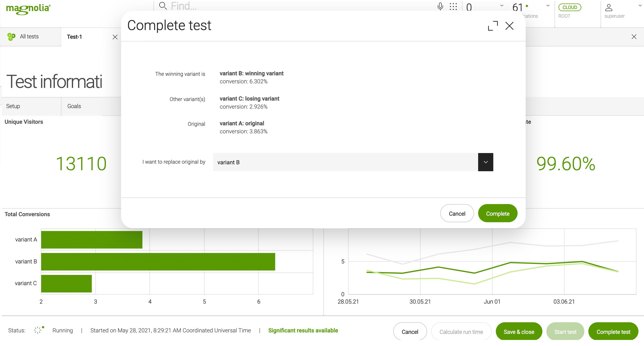Click the Magnolia logo

coord(28,9)
